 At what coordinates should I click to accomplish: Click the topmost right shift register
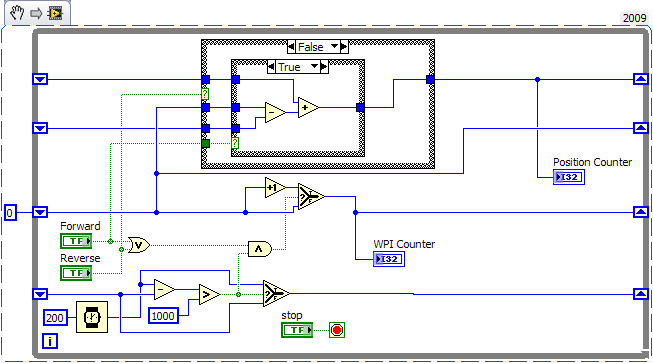(x=641, y=79)
